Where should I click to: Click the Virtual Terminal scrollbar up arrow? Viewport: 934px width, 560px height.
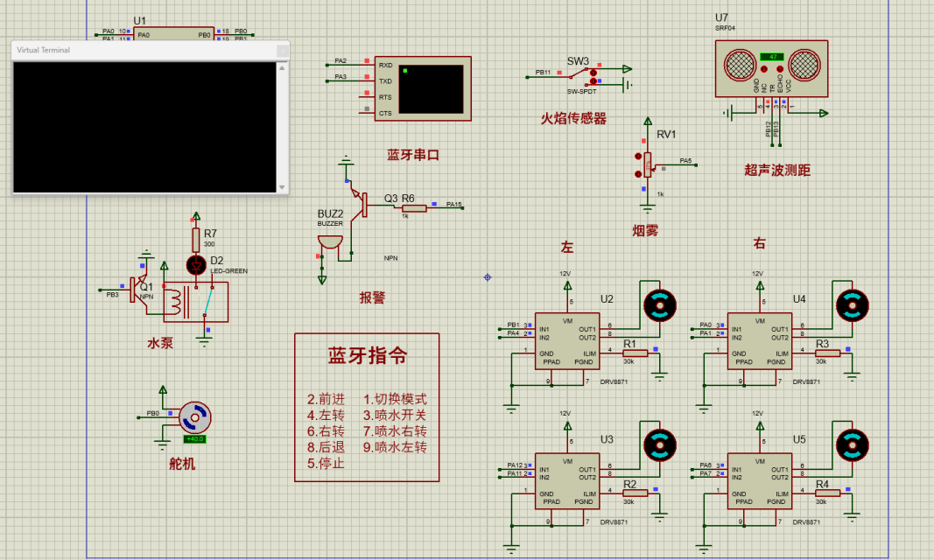pyautogui.click(x=282, y=69)
